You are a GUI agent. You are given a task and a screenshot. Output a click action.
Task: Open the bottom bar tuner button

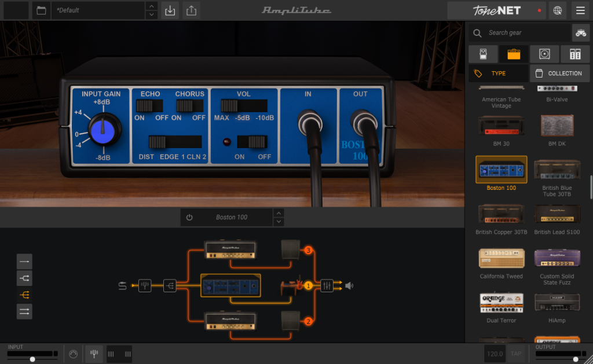(94, 354)
